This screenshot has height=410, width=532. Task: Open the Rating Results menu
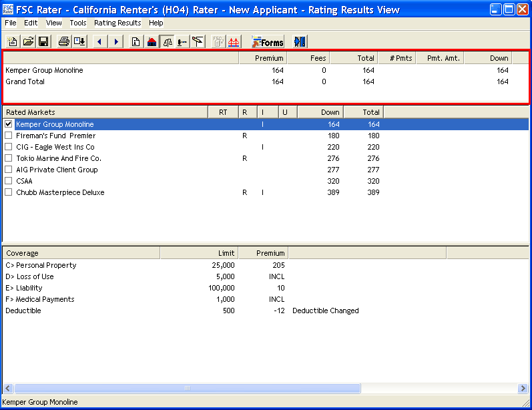117,23
